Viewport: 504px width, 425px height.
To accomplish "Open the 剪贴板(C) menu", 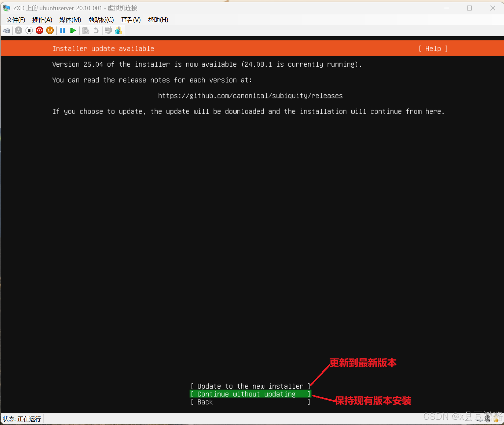I will click(101, 20).
